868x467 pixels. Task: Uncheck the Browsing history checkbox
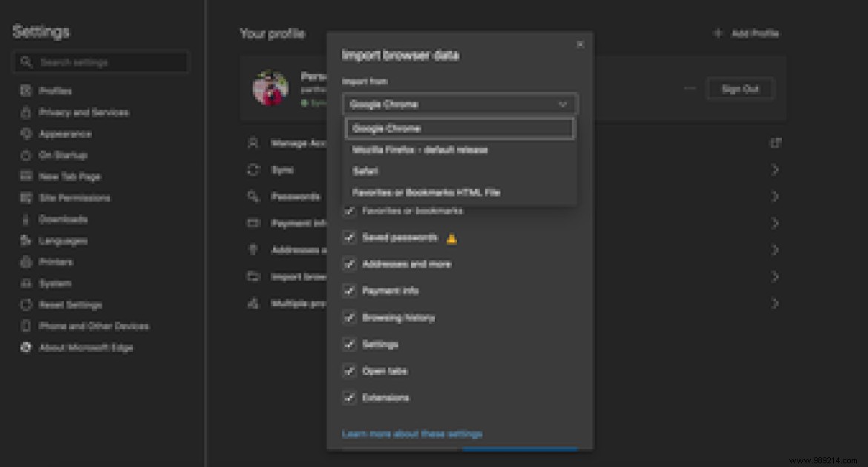pyautogui.click(x=349, y=317)
